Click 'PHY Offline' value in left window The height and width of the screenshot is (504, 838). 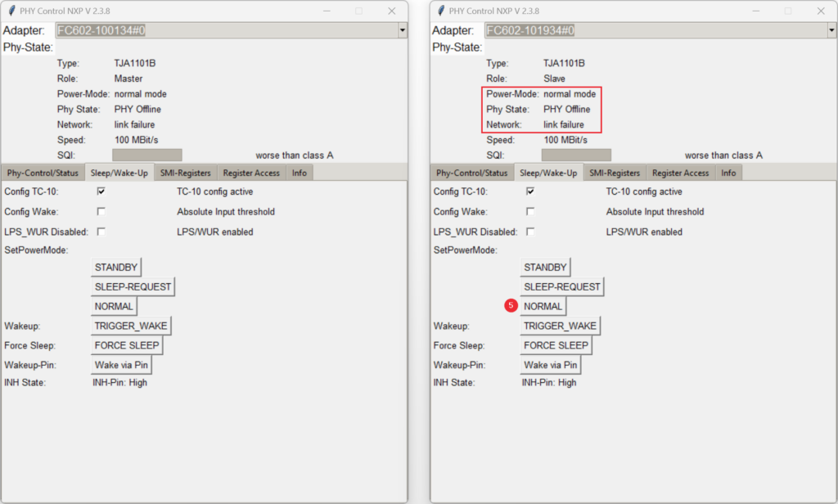[137, 109]
